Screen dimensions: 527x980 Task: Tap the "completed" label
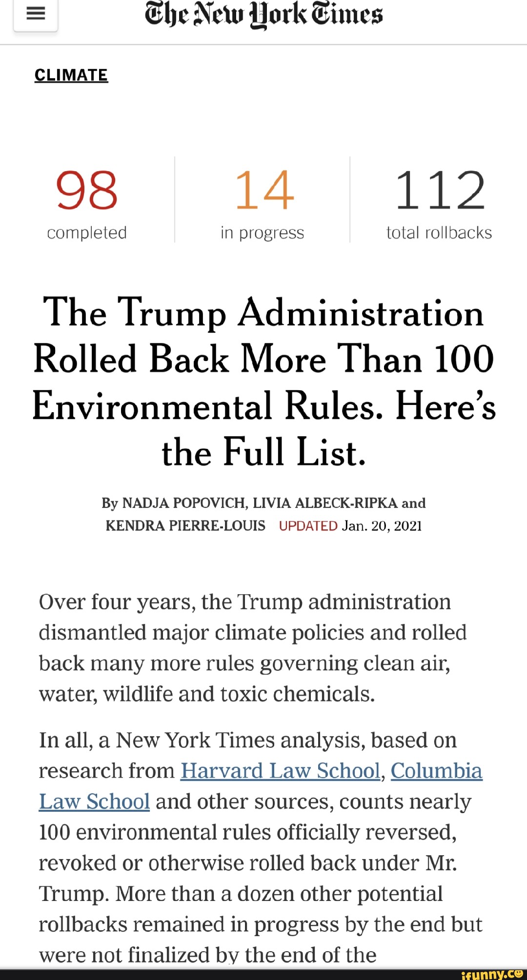87,233
